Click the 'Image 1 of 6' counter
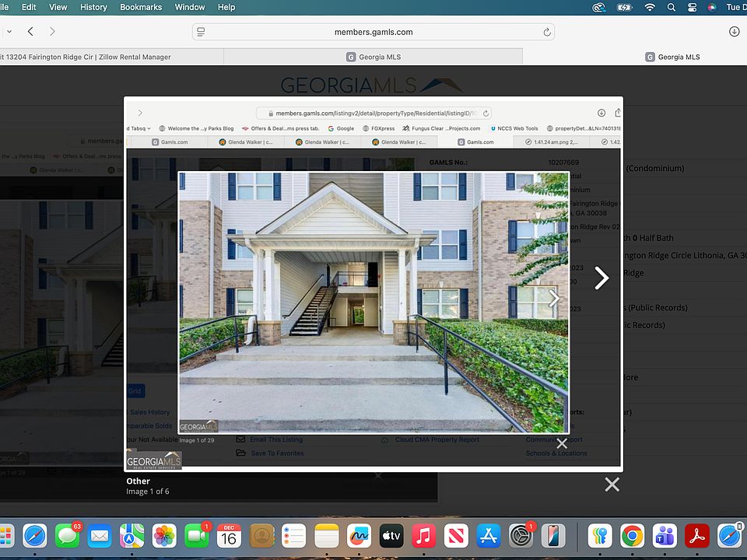 (148, 492)
